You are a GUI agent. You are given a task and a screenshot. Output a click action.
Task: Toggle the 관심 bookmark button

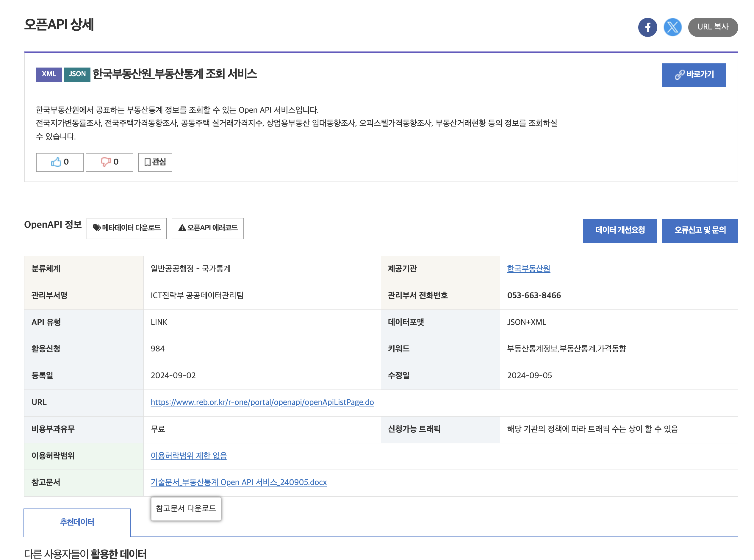click(x=155, y=162)
